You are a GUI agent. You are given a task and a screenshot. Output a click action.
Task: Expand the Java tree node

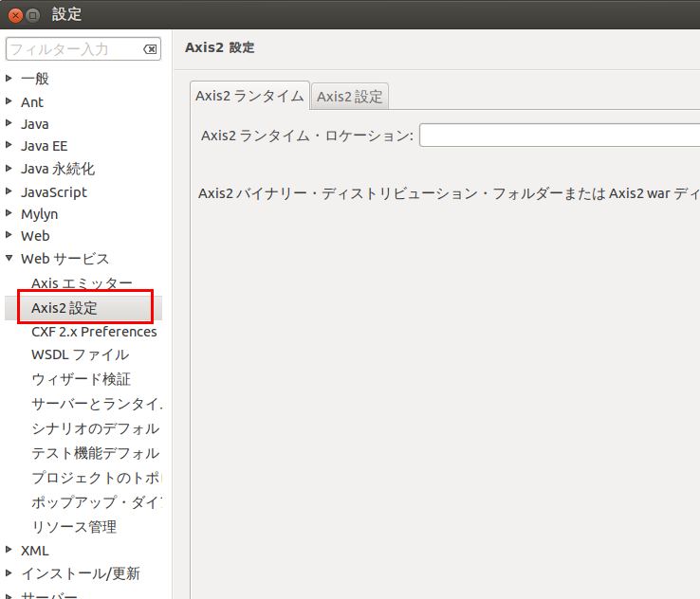point(9,123)
